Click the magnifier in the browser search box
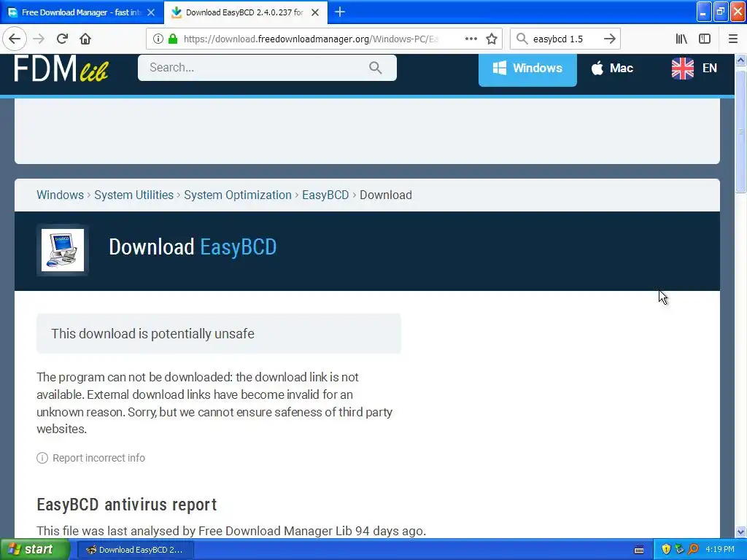The height and width of the screenshot is (560, 747). tap(522, 39)
